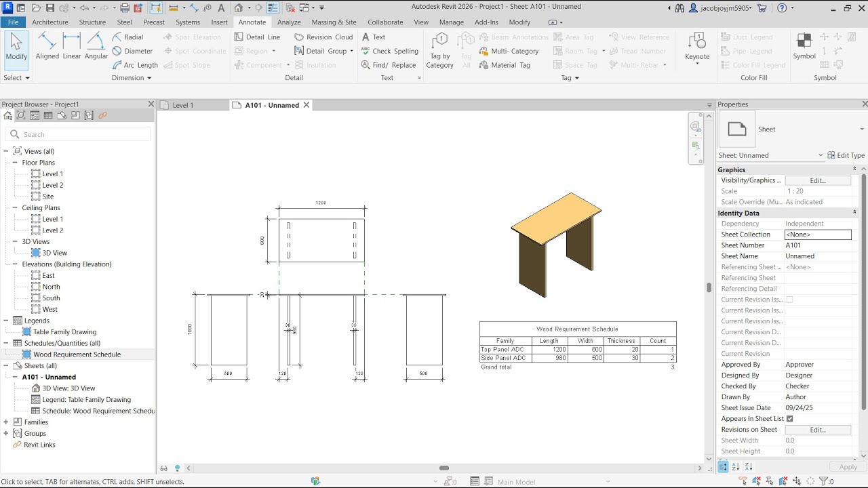Click the Undo arrow icon

[x=83, y=8]
